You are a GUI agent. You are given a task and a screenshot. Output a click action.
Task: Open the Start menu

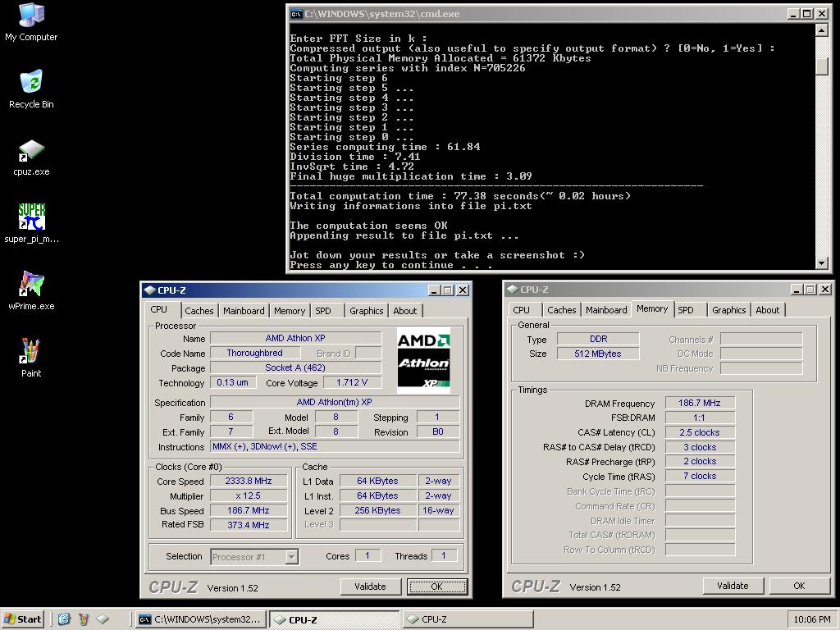22,619
